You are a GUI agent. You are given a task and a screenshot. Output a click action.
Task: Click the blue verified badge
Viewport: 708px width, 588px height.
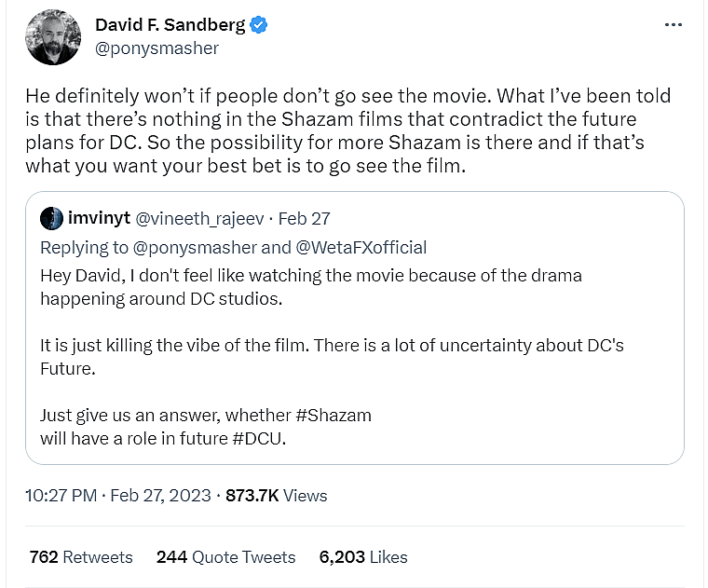pos(260,25)
